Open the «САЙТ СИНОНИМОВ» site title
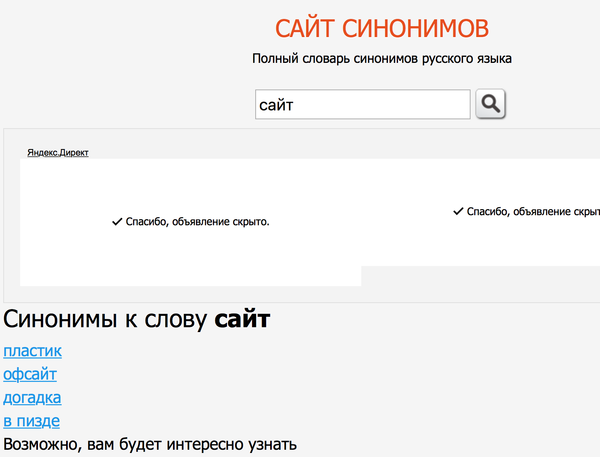The width and height of the screenshot is (600, 457). pos(382,27)
